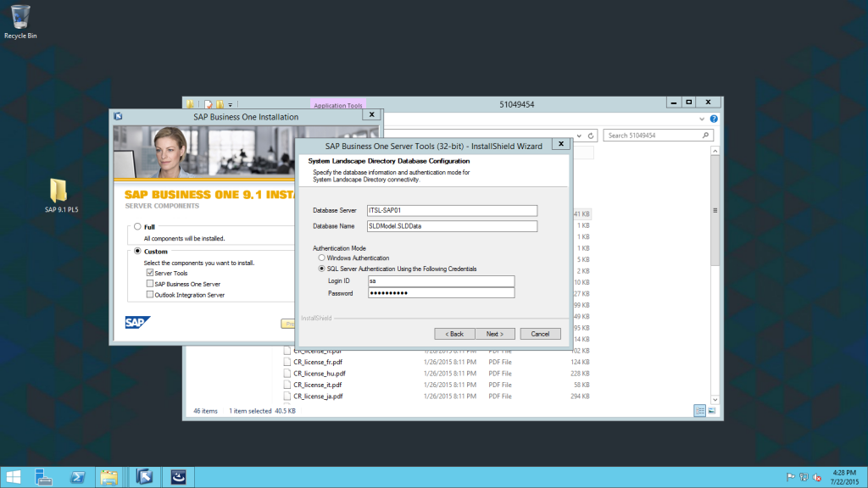Click Properties icon in Explorer quick access toolbar

(209, 104)
